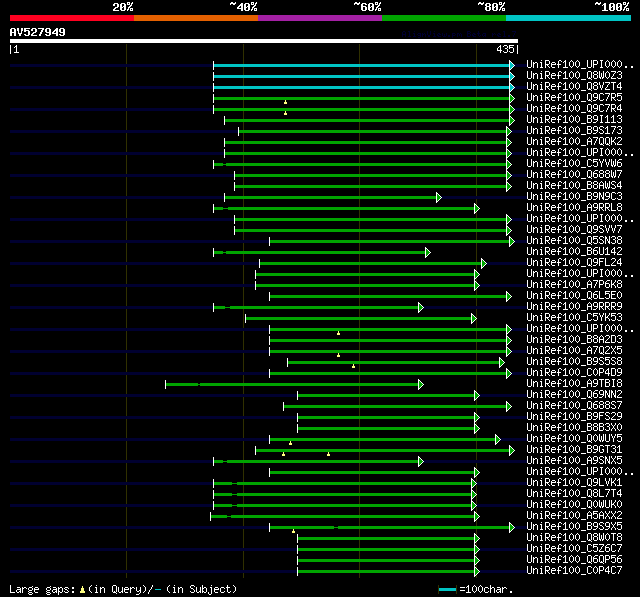Click the UniRef100_B9FS29 label
640x597 pixels.
click(x=574, y=417)
